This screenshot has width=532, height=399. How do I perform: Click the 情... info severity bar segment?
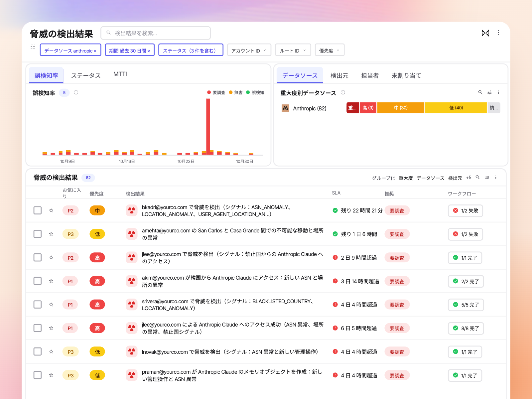click(x=494, y=108)
